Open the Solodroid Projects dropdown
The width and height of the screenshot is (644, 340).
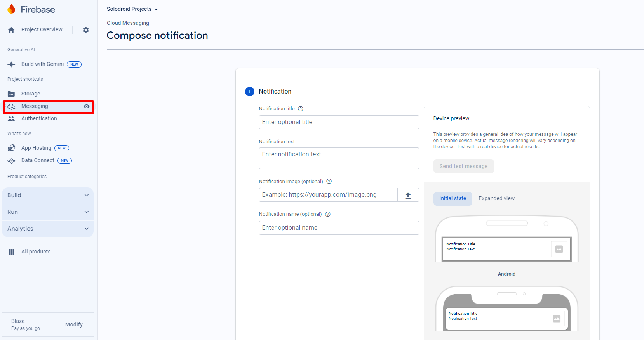coord(132,9)
